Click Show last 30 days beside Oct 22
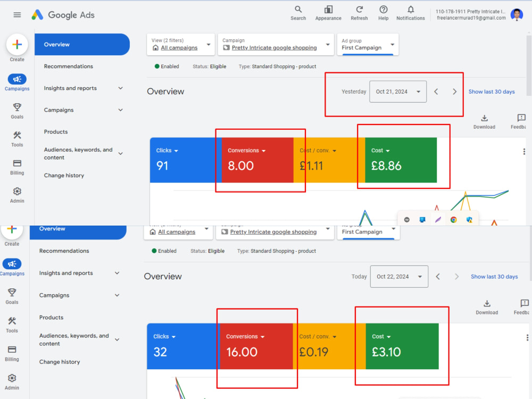Screen dimensions: 532x399 (x=494, y=277)
